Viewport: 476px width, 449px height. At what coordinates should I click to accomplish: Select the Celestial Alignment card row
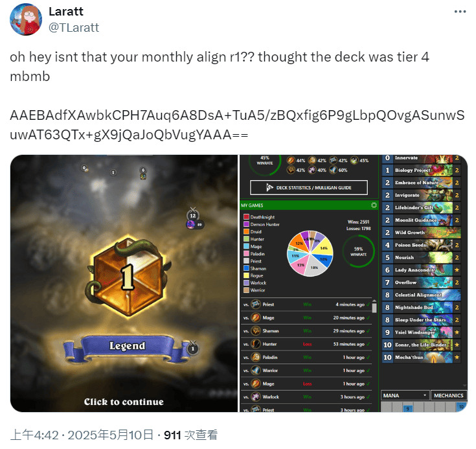[x=422, y=295]
